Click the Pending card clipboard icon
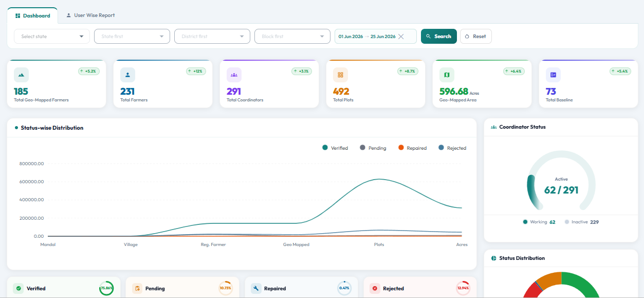 137,288
